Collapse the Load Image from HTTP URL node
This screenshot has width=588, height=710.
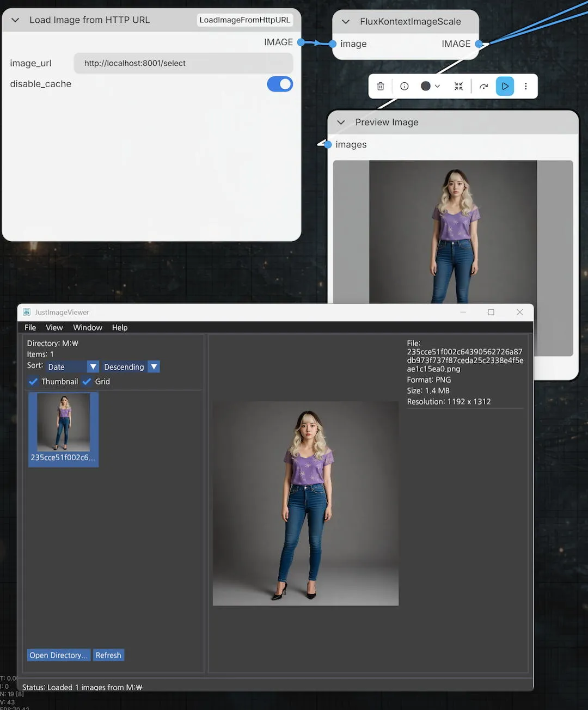[x=15, y=20]
